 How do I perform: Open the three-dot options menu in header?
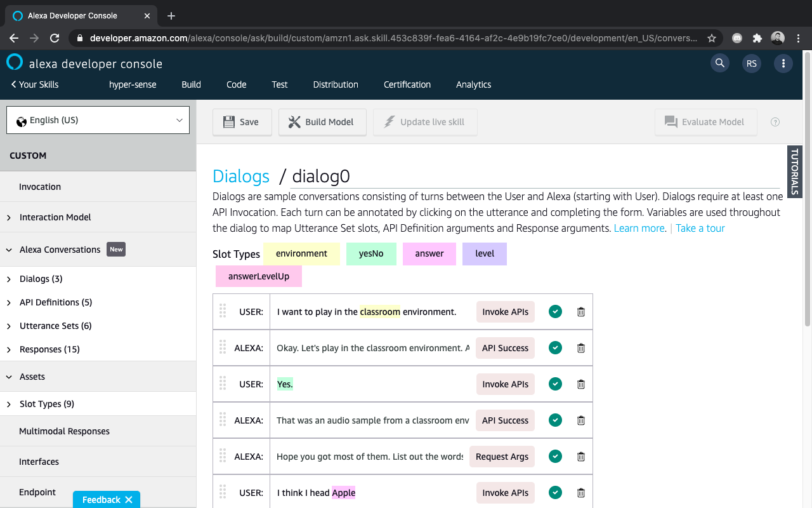pos(783,63)
